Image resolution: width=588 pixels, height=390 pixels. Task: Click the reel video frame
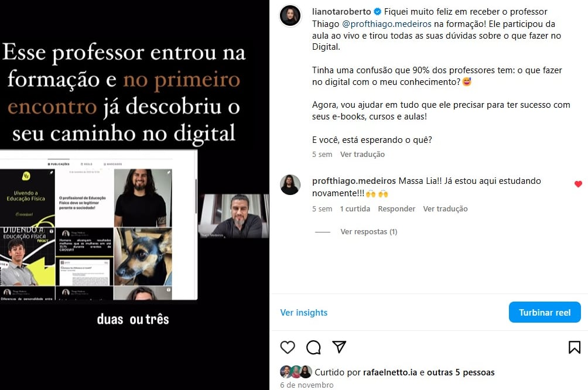coord(135,195)
